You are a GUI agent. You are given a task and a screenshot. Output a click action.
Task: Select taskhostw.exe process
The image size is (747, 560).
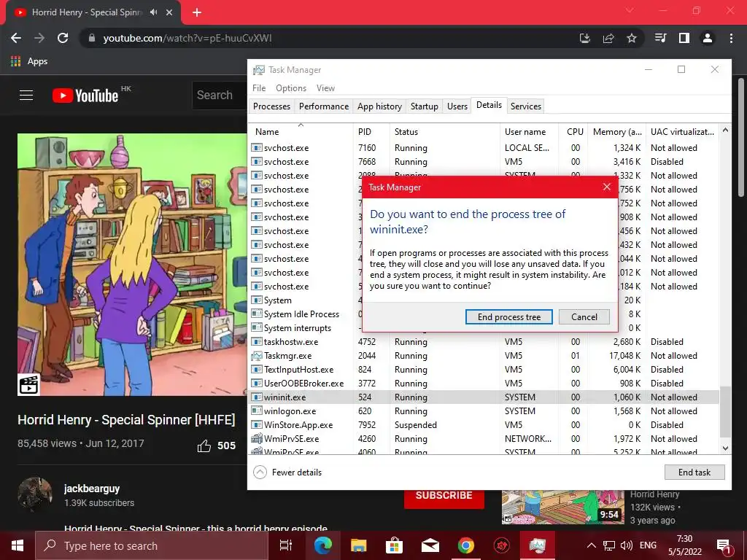(484, 342)
